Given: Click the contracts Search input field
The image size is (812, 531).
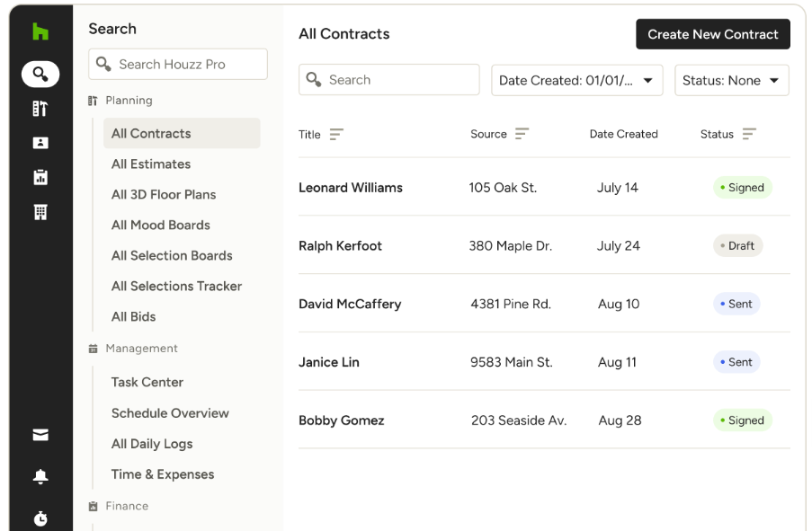Looking at the screenshot, I should [x=388, y=80].
